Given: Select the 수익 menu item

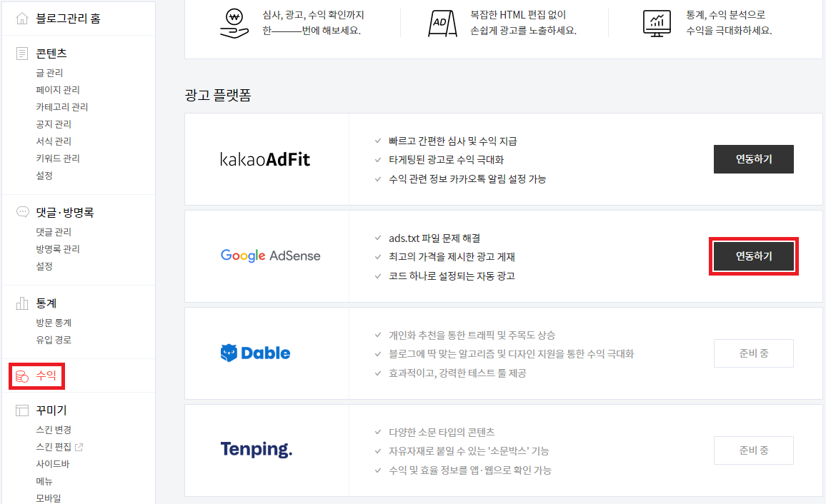Looking at the screenshot, I should click(x=46, y=376).
